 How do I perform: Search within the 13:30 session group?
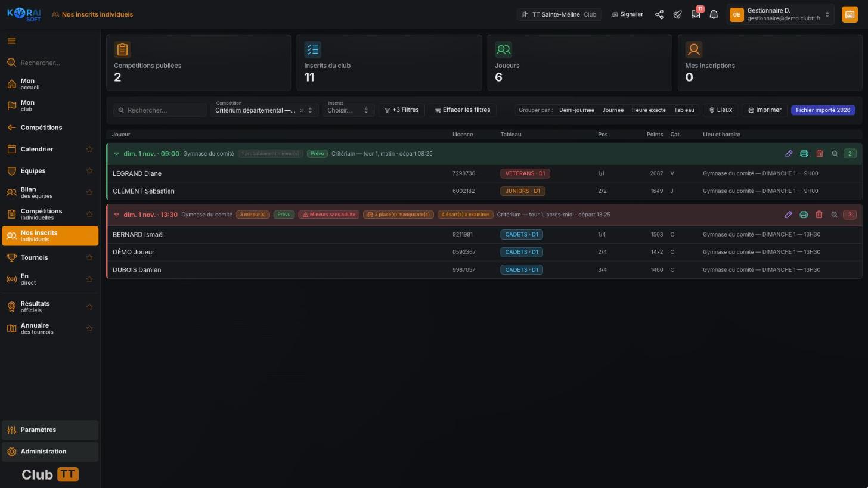(x=834, y=215)
